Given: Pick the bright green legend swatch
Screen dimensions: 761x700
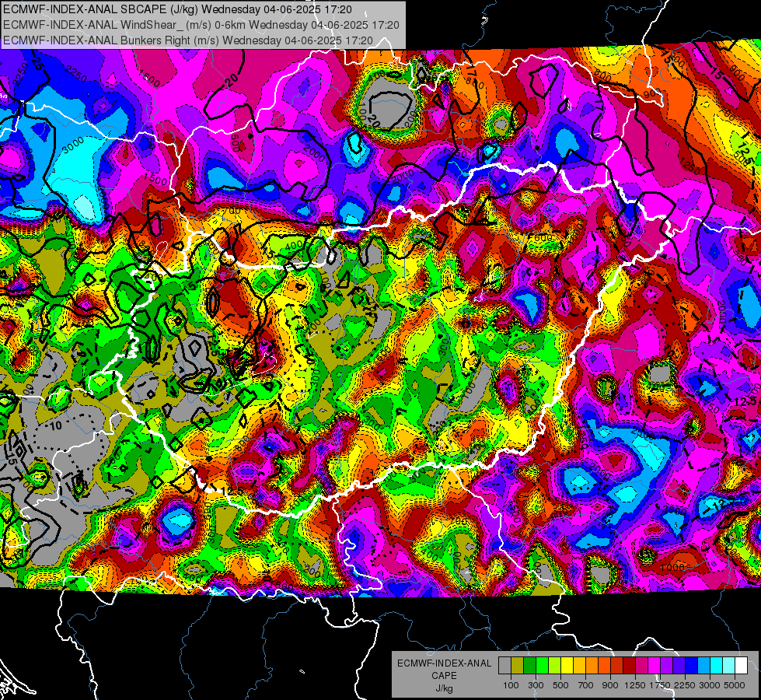Looking at the screenshot, I should coord(542,666).
